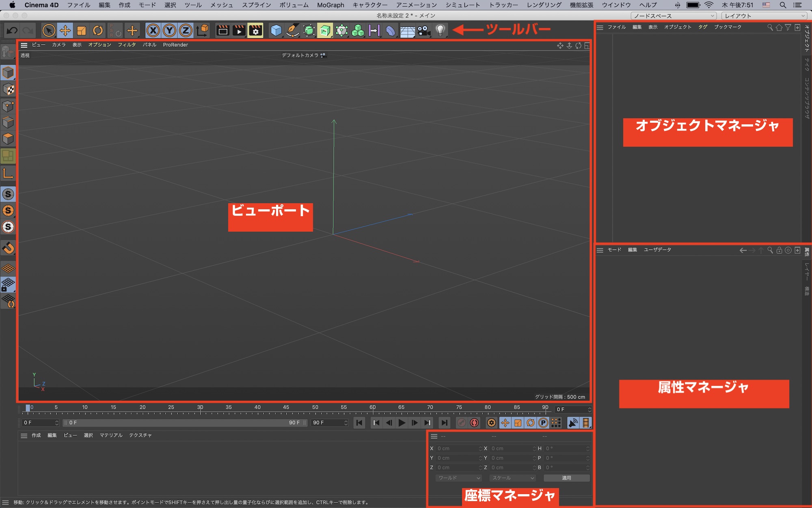812x508 pixels.
Task: Toggle Autokeying record button
Action: 474,423
